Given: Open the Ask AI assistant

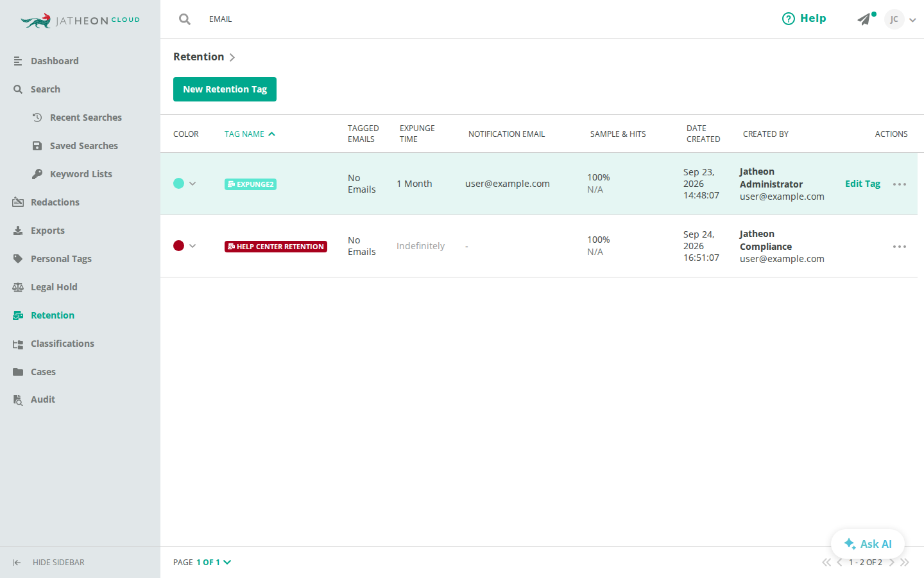Looking at the screenshot, I should (868, 544).
